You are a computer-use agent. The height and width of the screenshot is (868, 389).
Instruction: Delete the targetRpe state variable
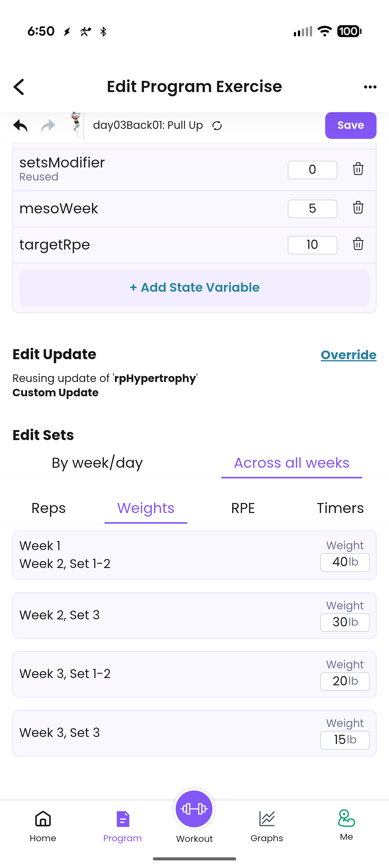tap(358, 244)
